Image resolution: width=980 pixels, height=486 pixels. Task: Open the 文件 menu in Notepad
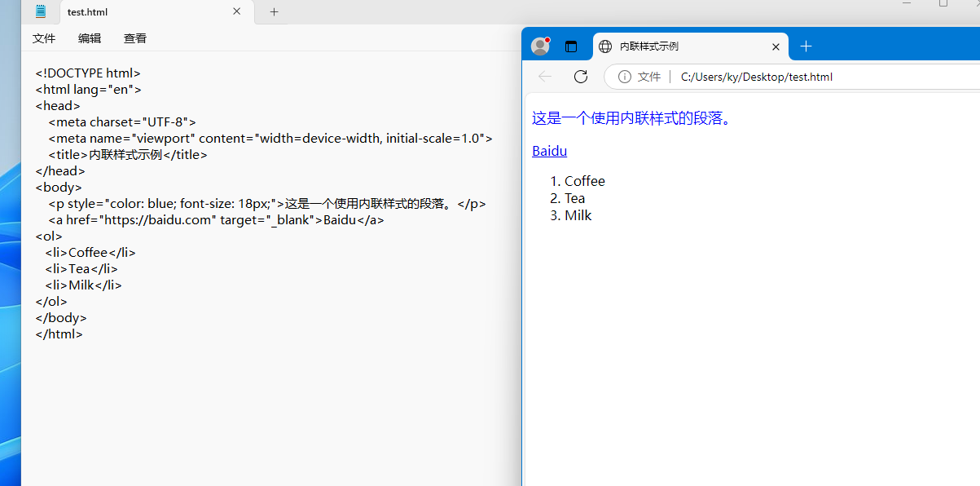tap(44, 38)
